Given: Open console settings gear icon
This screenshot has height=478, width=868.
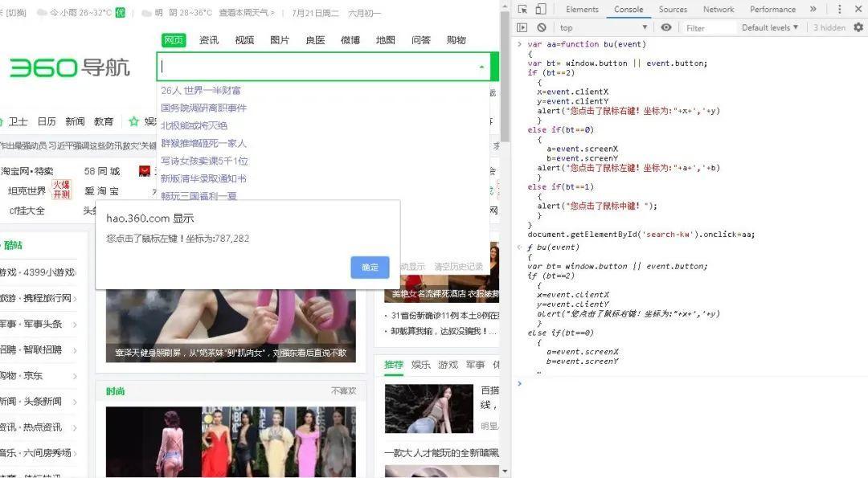Looking at the screenshot, I should coord(858,27).
